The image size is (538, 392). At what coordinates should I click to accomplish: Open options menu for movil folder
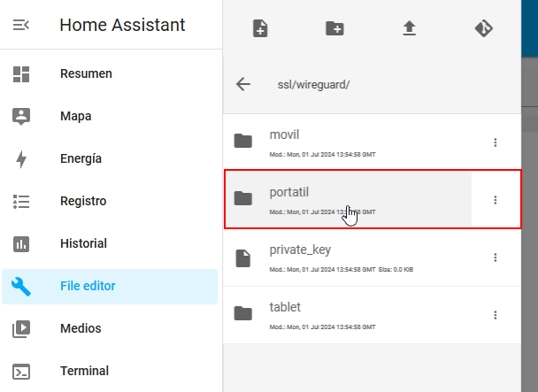496,142
